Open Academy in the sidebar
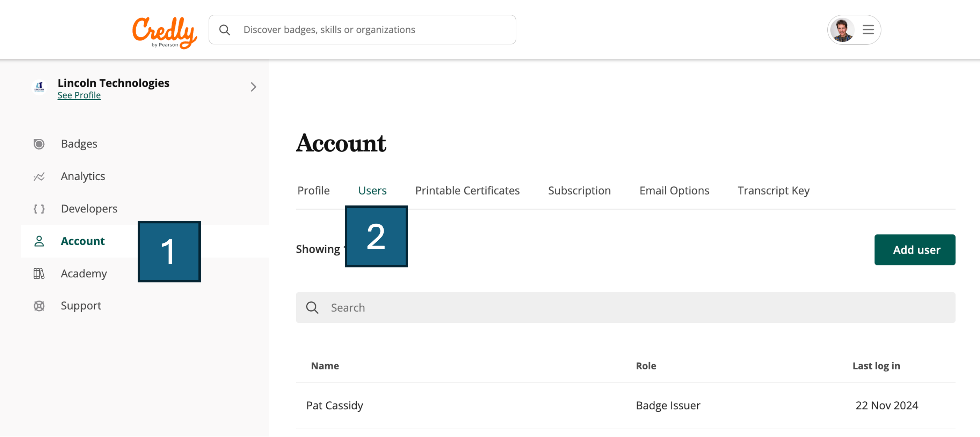Image resolution: width=980 pixels, height=437 pixels. click(x=84, y=274)
